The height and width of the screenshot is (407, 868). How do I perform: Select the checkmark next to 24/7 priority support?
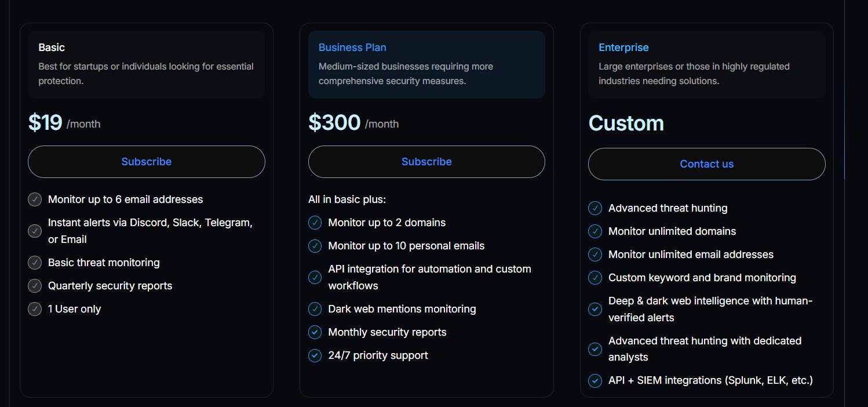pos(315,355)
